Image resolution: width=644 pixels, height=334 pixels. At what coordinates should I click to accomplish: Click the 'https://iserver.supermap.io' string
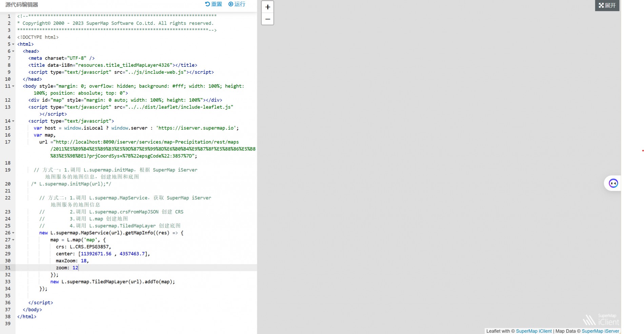pyautogui.click(x=196, y=128)
